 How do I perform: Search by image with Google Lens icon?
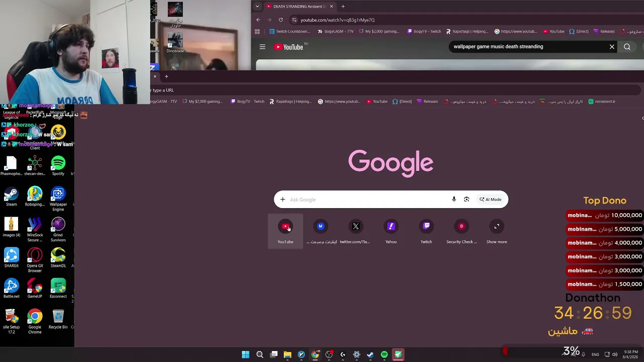[x=466, y=200]
